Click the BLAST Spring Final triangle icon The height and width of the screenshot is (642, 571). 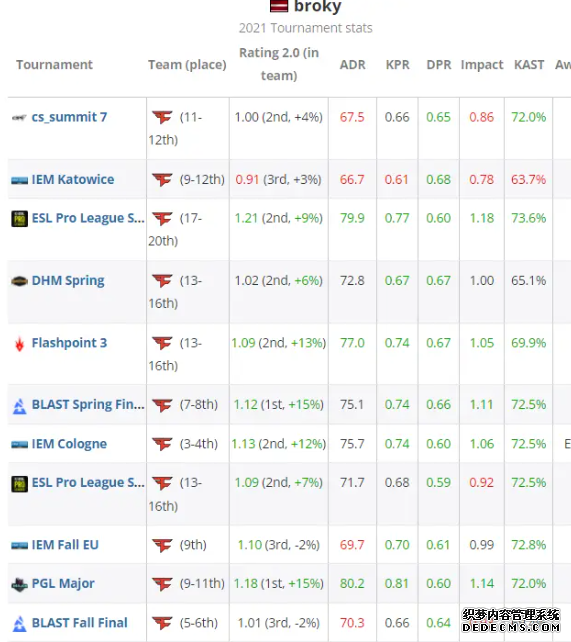[x=19, y=406]
